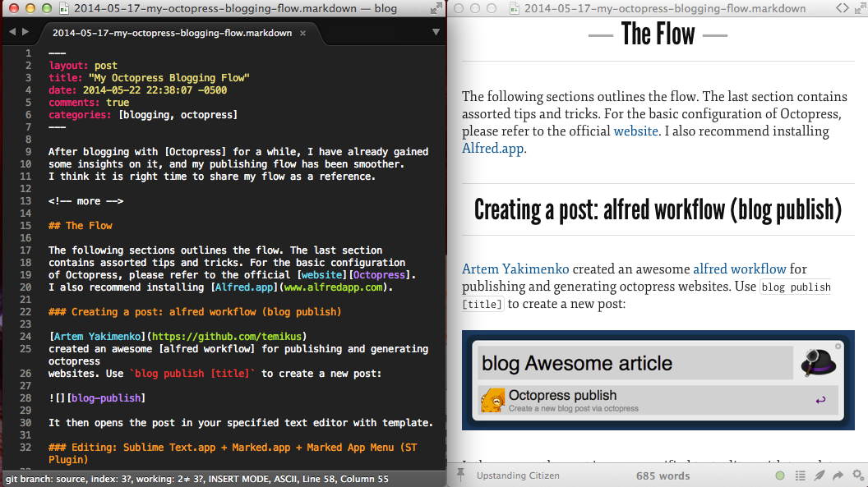Viewport: 868px width, 487px height.
Task: Open the 'Alfred.app' link in preview
Action: (x=492, y=148)
